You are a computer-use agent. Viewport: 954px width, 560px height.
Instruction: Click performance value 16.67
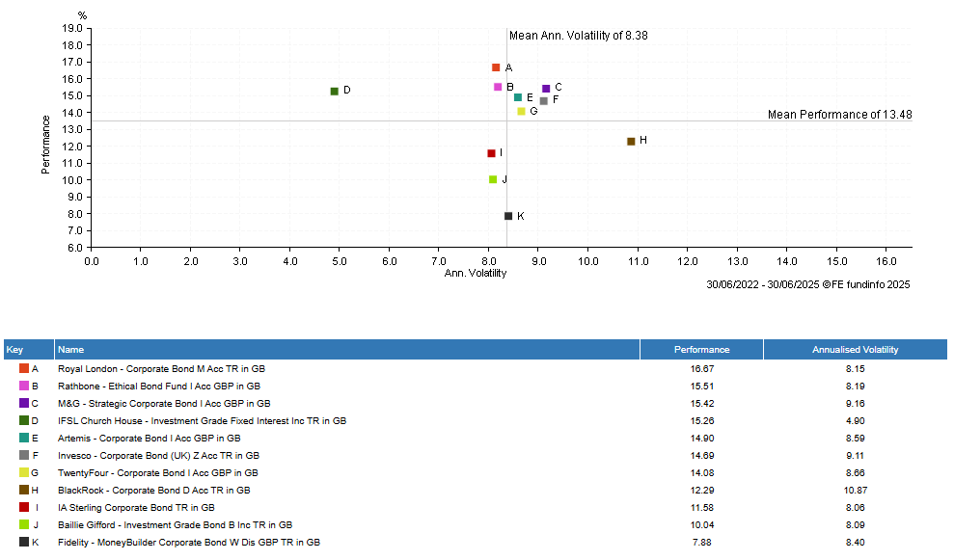[701, 368]
